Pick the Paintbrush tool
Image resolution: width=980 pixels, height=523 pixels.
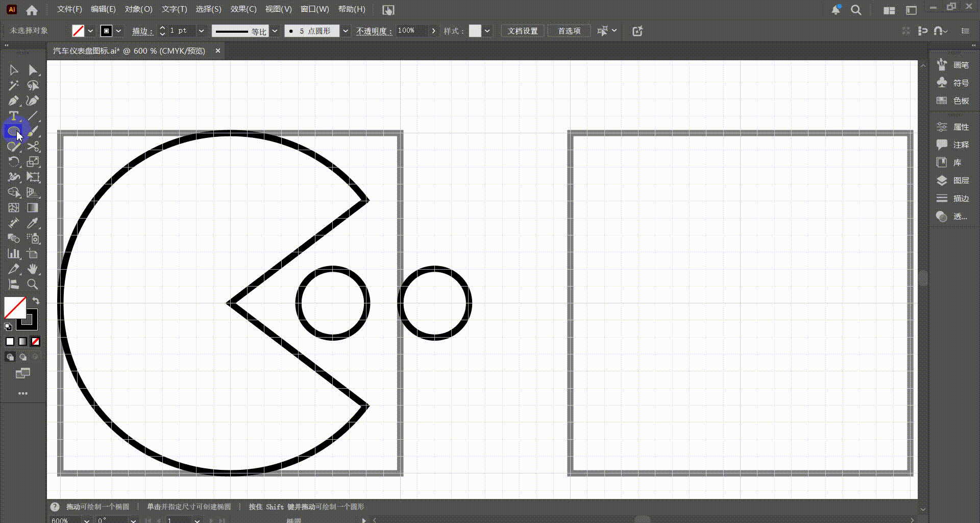coord(33,131)
